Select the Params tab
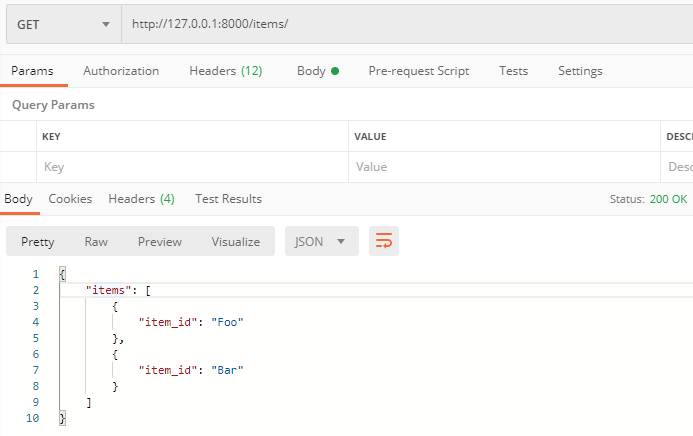The height and width of the screenshot is (436, 693). pos(32,71)
